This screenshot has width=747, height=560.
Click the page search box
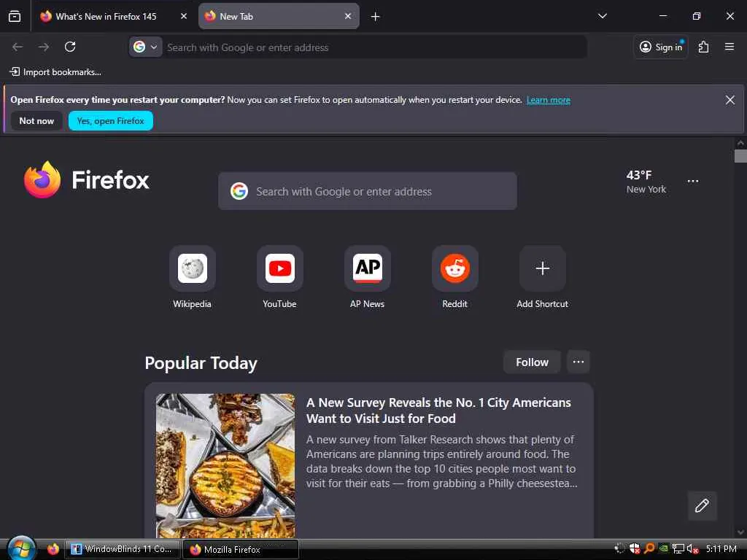[368, 191]
